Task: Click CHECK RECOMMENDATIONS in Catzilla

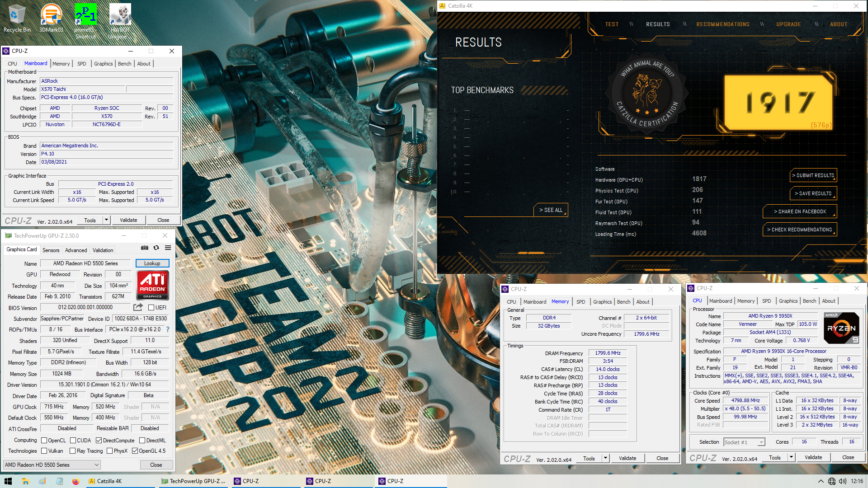Action: point(800,230)
